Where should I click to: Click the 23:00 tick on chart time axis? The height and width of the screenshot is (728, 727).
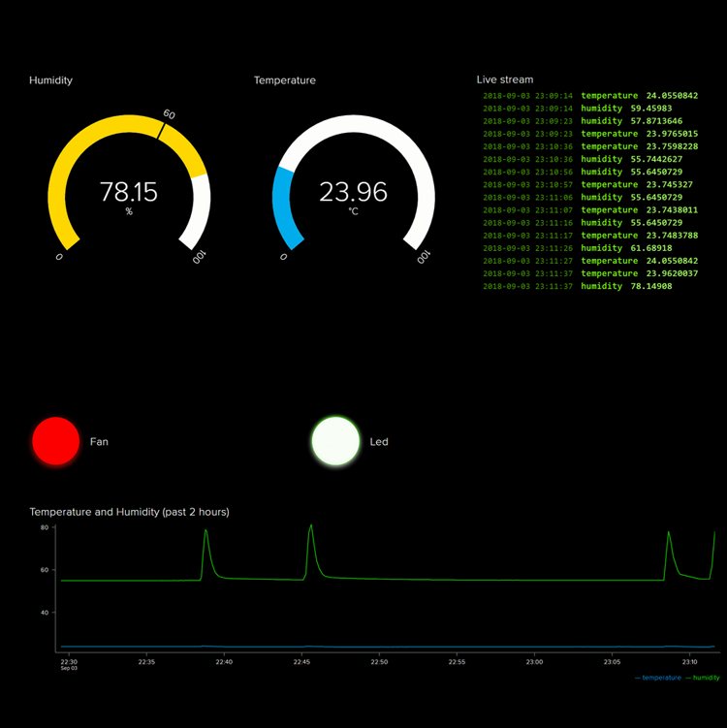click(534, 663)
